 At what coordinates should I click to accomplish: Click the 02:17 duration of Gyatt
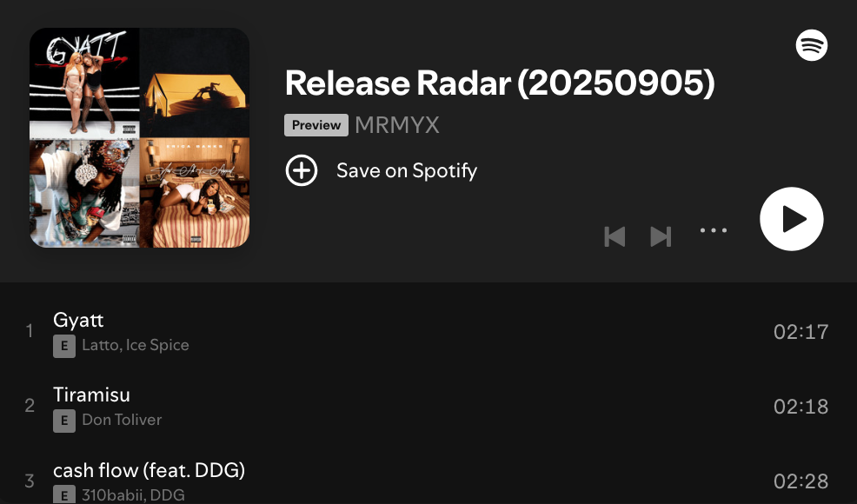pyautogui.click(x=801, y=332)
